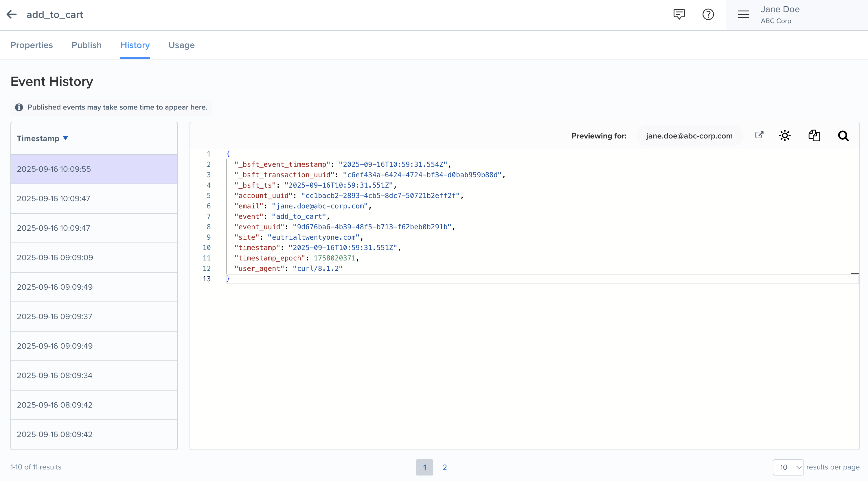Click the add_to_cart page title
Image resolution: width=868 pixels, height=481 pixels.
pyautogui.click(x=55, y=14)
